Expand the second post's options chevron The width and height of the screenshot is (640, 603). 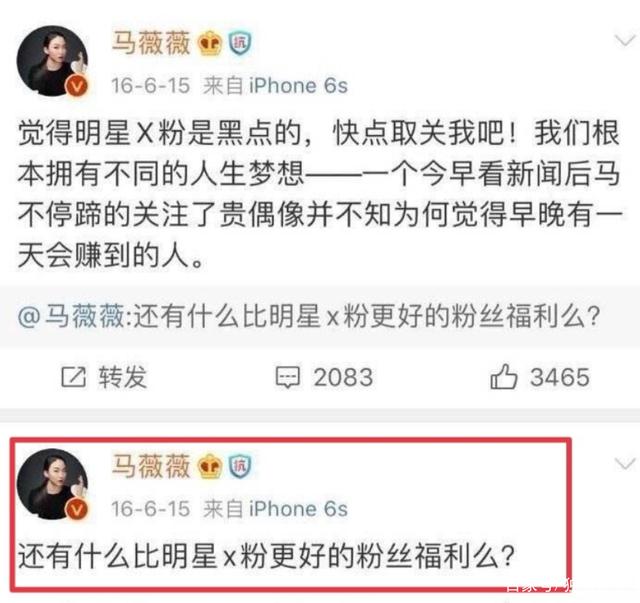625,463
